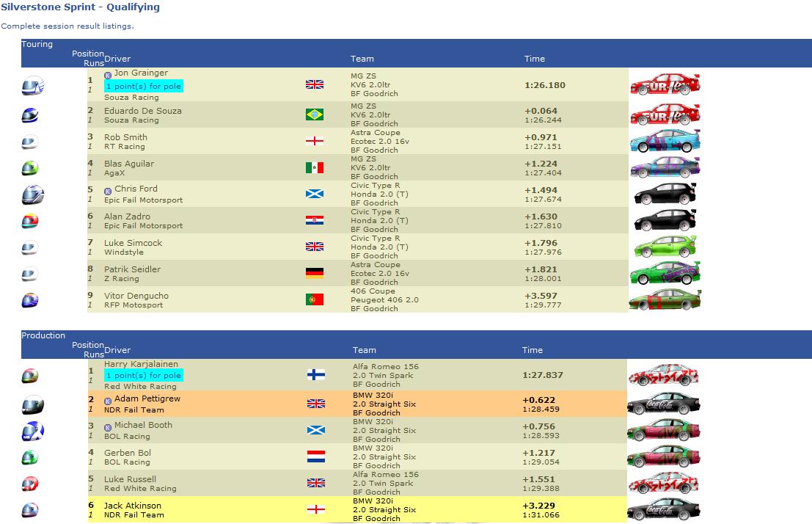The width and height of the screenshot is (812, 524).
Task: Click the K badge beside Jon Grainger
Action: [108, 76]
